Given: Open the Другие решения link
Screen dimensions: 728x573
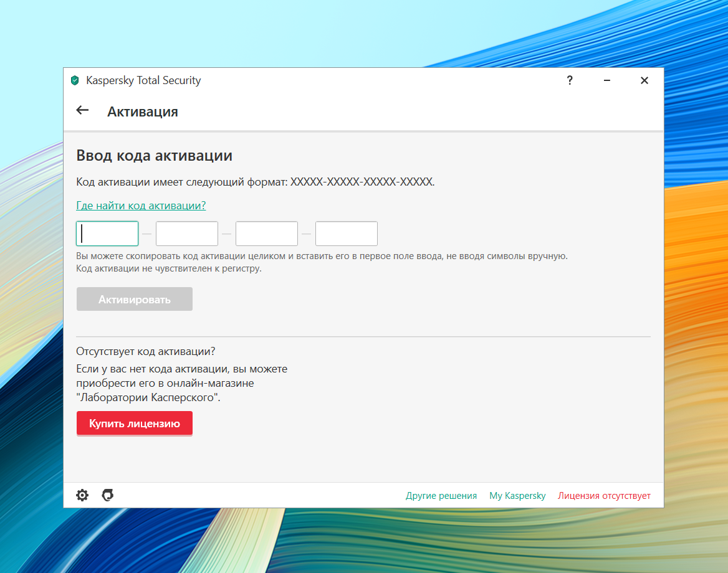Looking at the screenshot, I should click(441, 496).
